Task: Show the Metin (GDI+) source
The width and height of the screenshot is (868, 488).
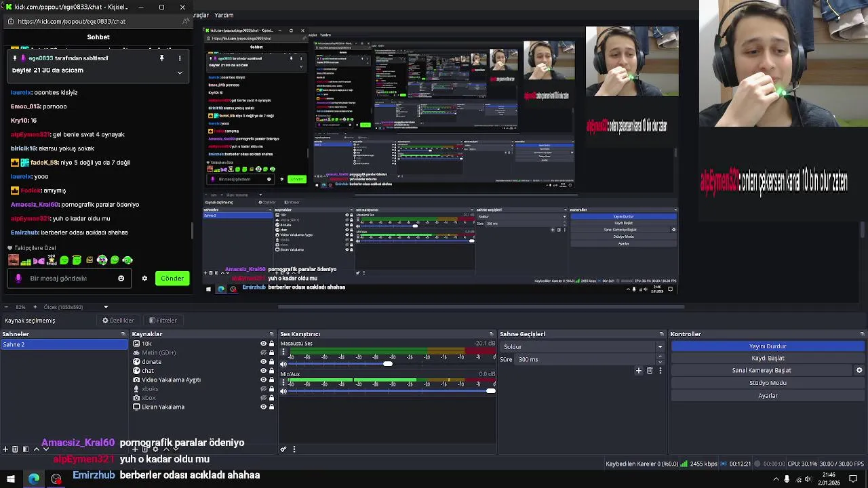Action: 263,352
